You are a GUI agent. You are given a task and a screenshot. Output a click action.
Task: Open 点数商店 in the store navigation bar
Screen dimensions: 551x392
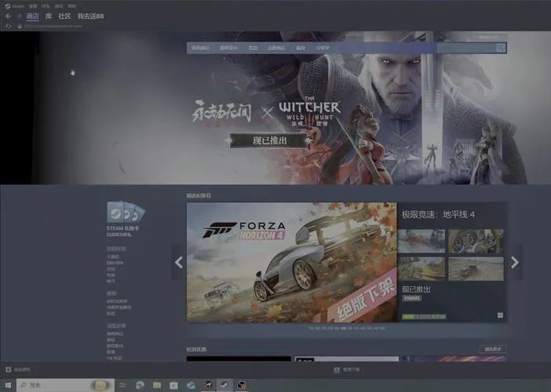(276, 48)
